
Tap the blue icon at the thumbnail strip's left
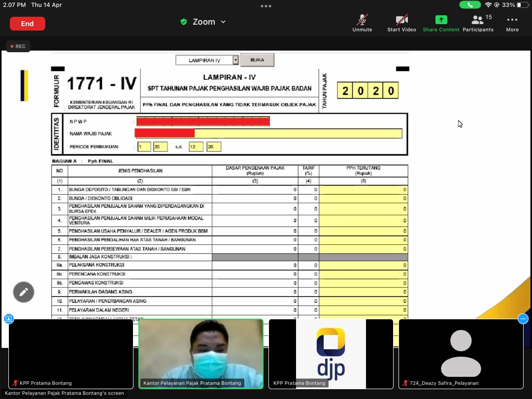[x=8, y=319]
